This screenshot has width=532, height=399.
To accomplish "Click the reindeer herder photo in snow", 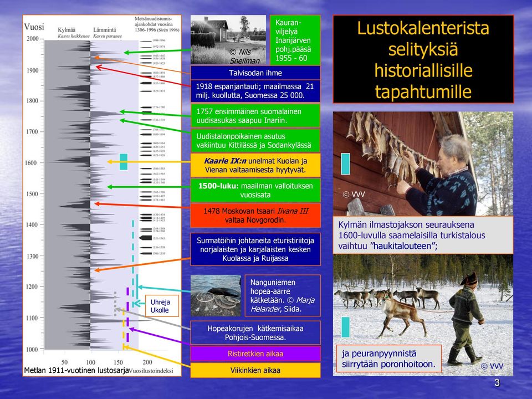I will pyautogui.click(x=423, y=315).
